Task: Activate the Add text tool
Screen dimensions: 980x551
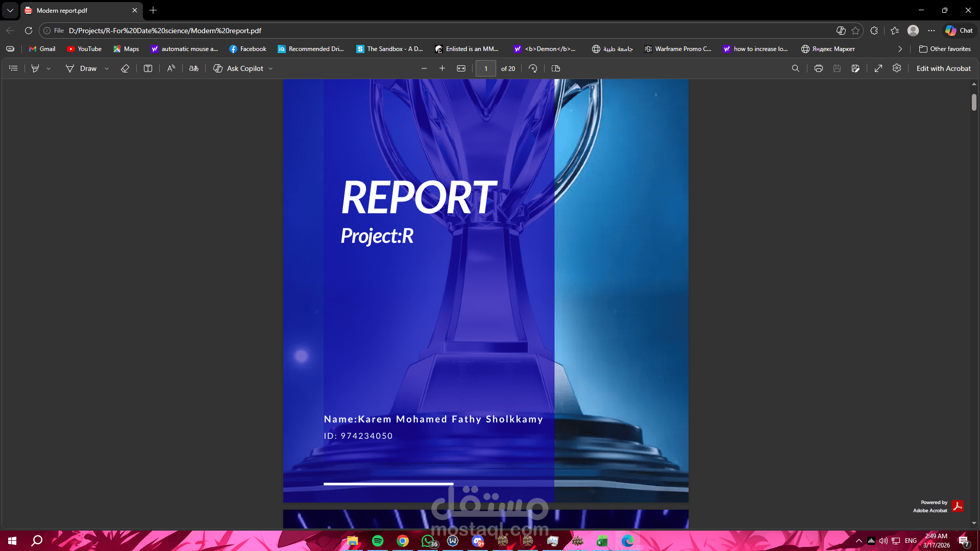Action: coord(148,68)
